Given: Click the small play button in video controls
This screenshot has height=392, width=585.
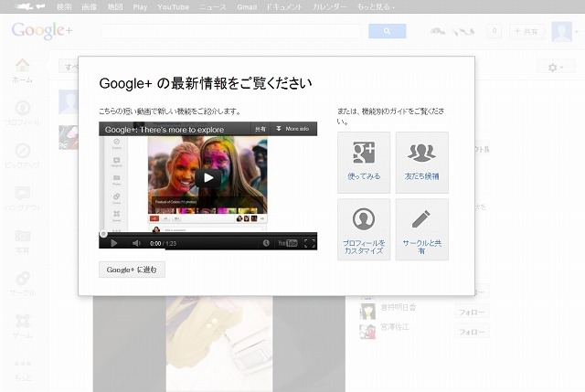Looking at the screenshot, I should click(x=113, y=243).
